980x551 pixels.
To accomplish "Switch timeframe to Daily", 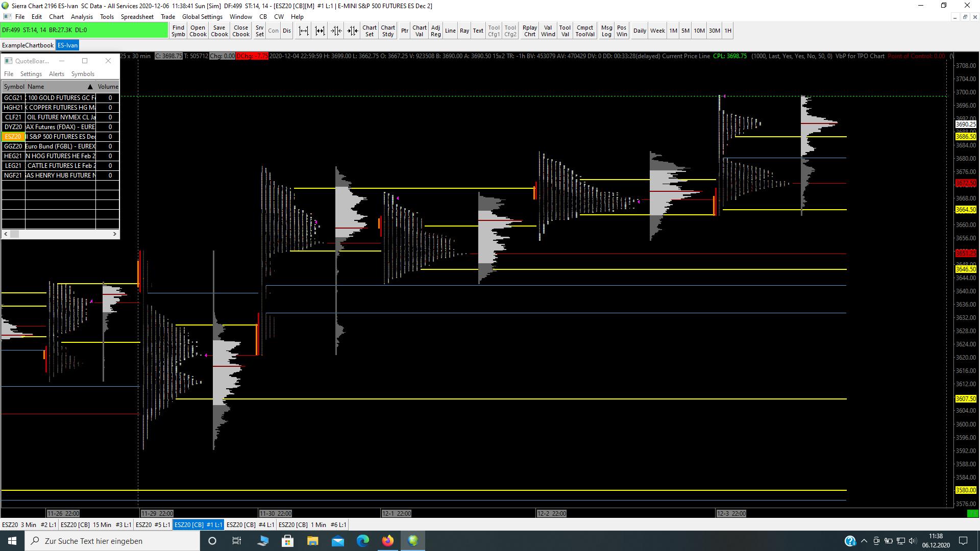I will [640, 31].
